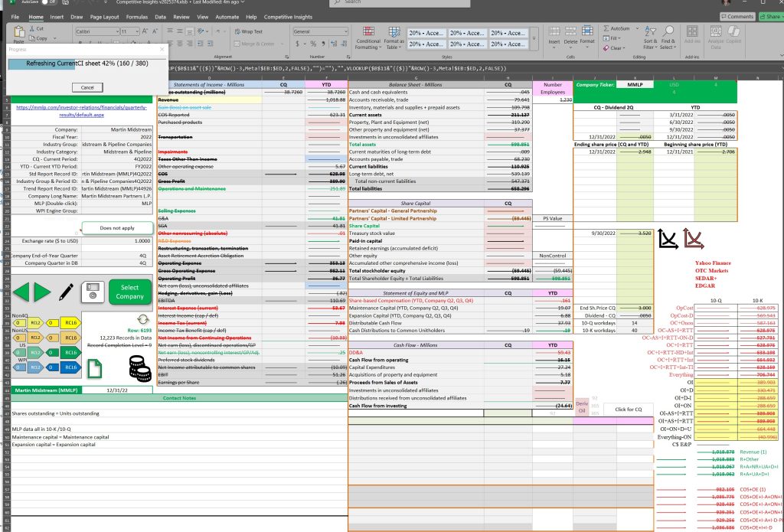Click the green document page icon
Viewport: 784px width, 532px height.
click(94, 368)
